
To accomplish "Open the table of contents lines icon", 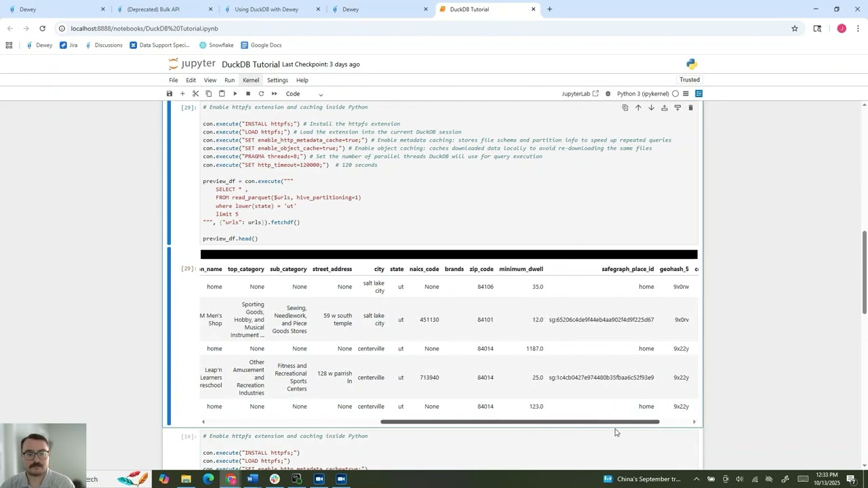I will (x=686, y=94).
